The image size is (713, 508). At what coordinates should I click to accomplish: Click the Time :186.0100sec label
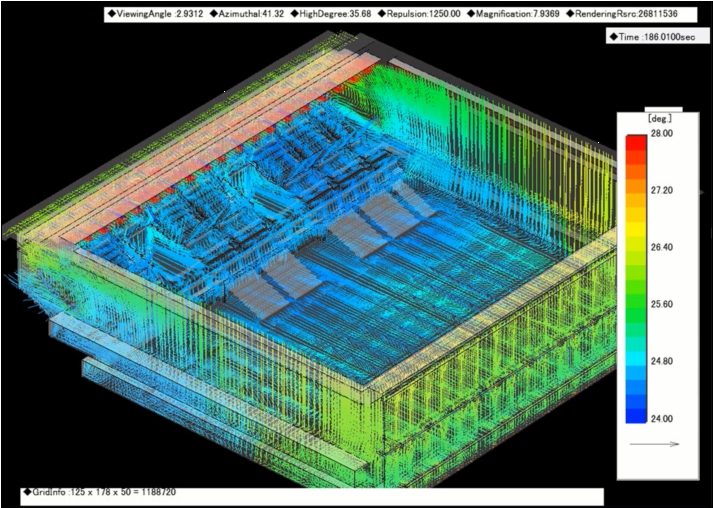pyautogui.click(x=653, y=37)
